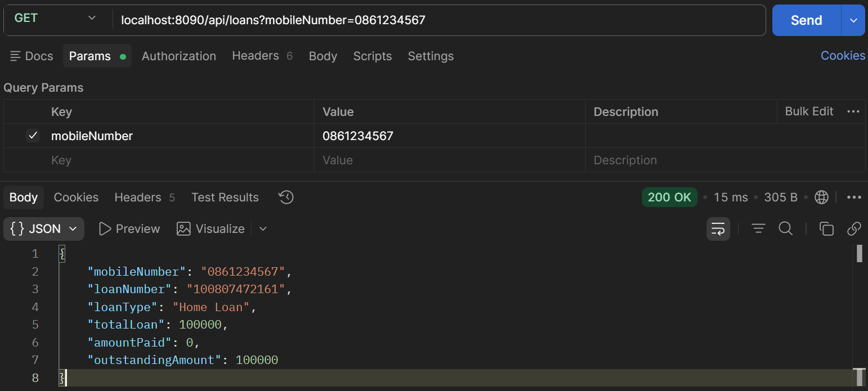Click the "amountPaid" JSON key
This screenshot has height=391, width=868.
click(129, 342)
